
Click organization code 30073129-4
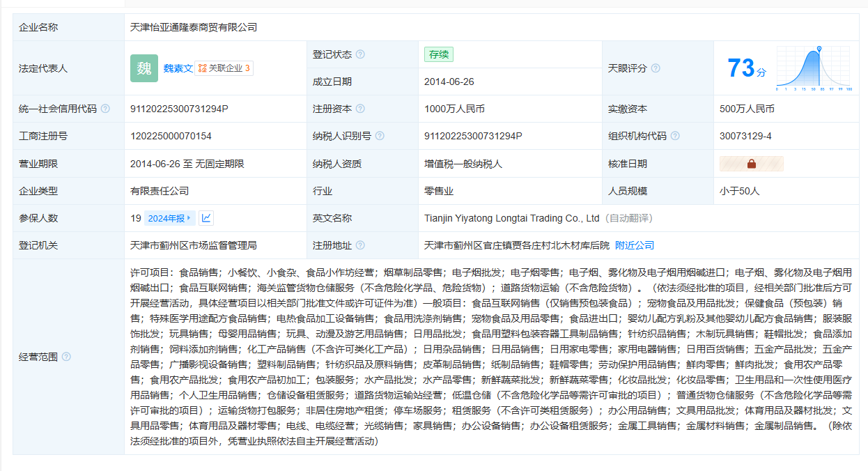point(745,136)
